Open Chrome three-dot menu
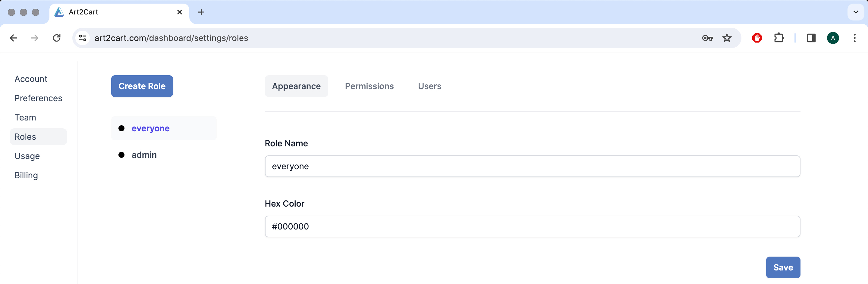This screenshot has width=868, height=284. click(x=854, y=38)
